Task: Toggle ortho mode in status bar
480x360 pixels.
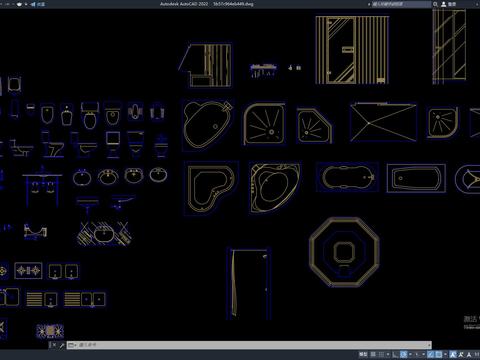Action: point(395,355)
